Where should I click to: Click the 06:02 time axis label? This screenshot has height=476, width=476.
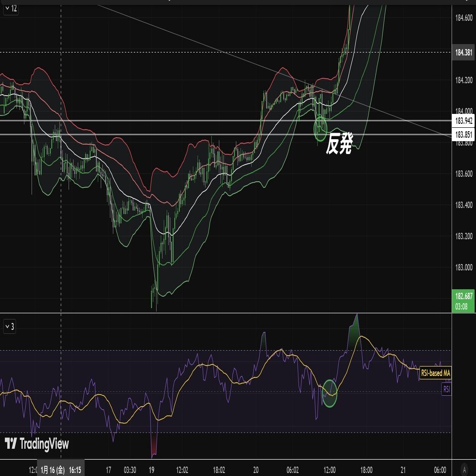[292, 470]
